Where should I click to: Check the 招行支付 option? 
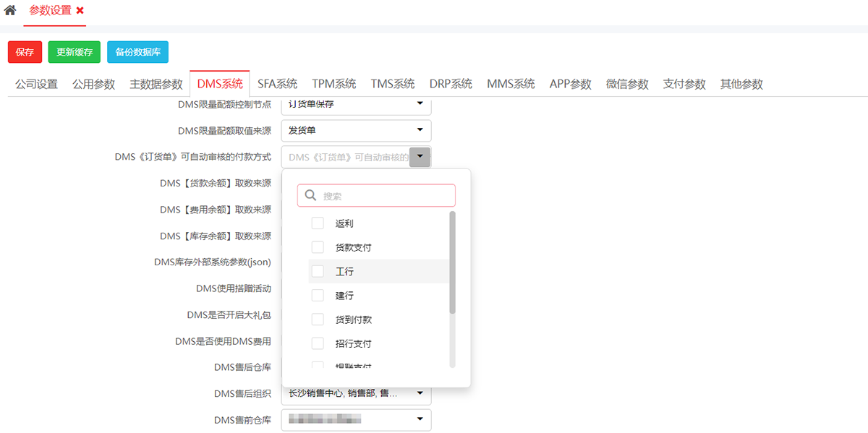click(x=318, y=343)
